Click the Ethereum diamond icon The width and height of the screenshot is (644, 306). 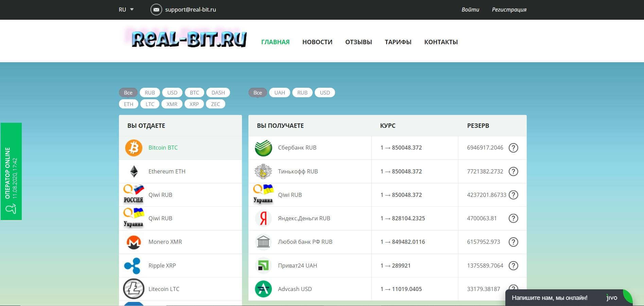[x=134, y=171]
